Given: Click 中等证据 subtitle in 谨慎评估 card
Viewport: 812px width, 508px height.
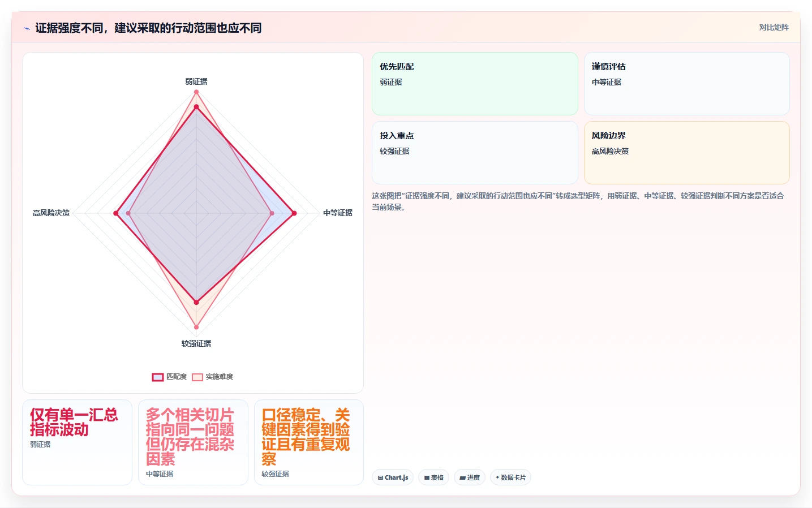Looking at the screenshot, I should (x=607, y=82).
